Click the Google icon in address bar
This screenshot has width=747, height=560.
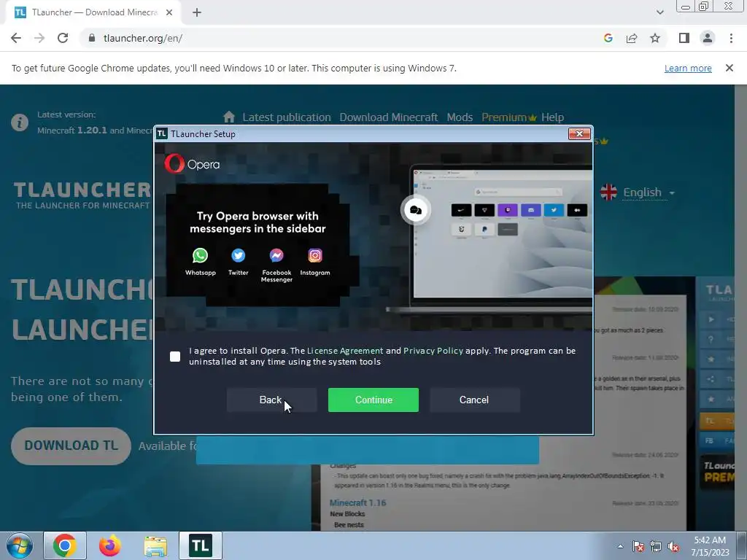click(x=608, y=38)
